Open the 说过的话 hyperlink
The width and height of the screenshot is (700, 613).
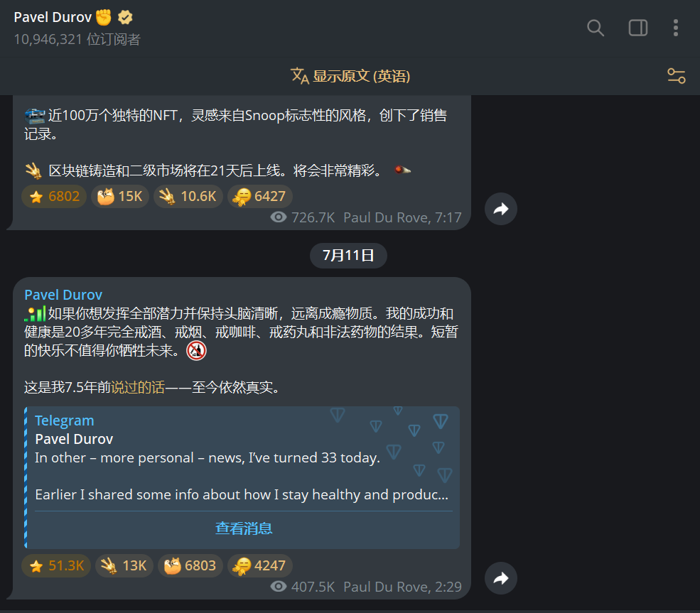click(x=138, y=387)
